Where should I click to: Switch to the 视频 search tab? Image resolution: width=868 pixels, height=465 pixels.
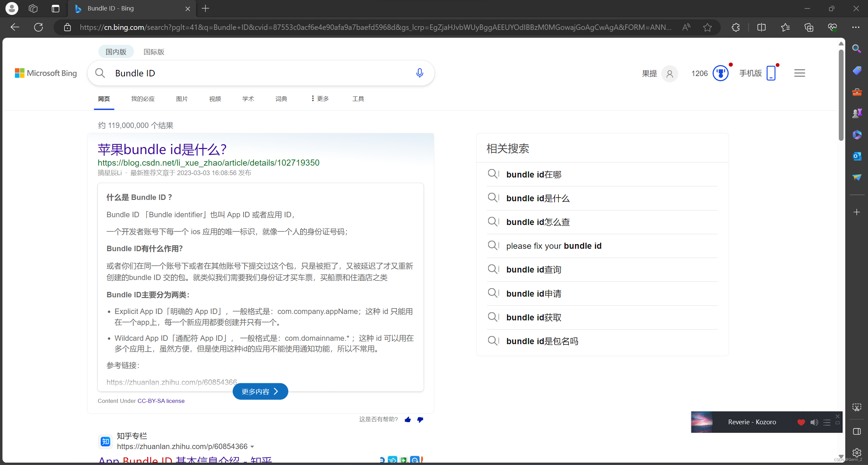click(215, 99)
